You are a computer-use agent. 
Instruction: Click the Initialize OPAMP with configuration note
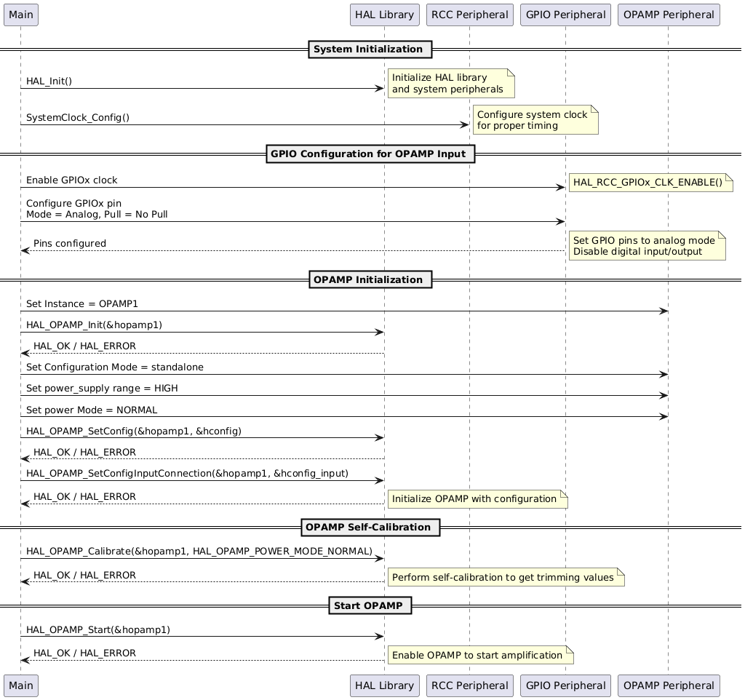[477, 499]
